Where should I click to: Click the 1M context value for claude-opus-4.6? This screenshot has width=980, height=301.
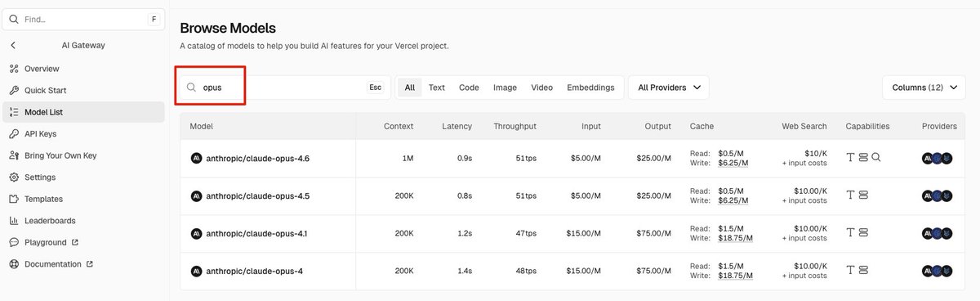[408, 158]
